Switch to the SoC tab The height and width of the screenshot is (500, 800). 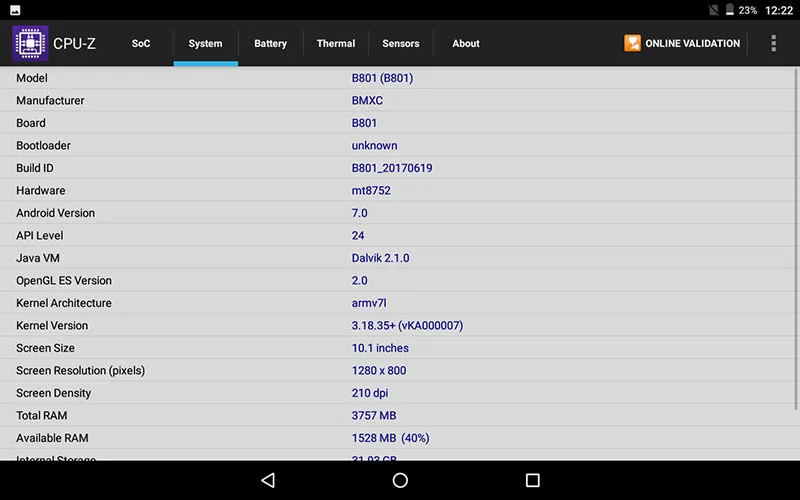click(x=141, y=43)
